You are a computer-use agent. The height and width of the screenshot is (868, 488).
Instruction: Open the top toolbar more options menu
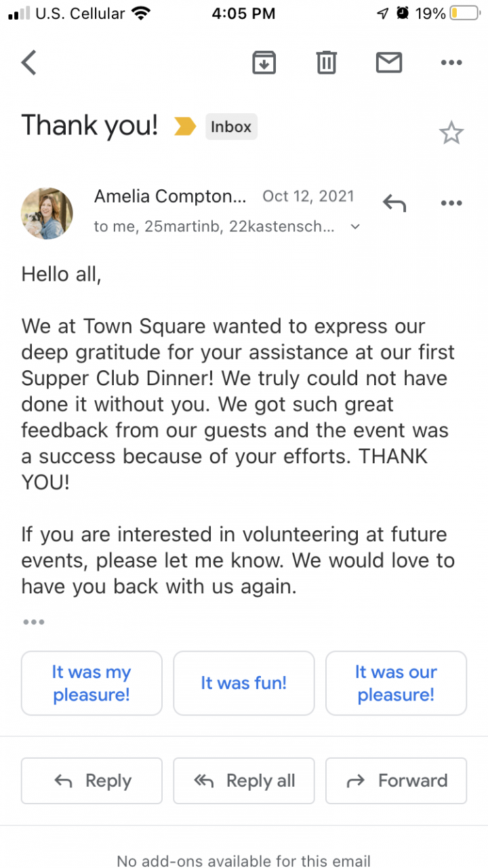click(x=451, y=62)
